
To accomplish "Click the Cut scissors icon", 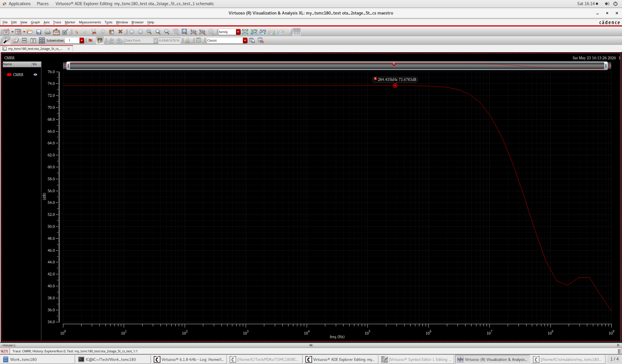I will pyautogui.click(x=94, y=32).
